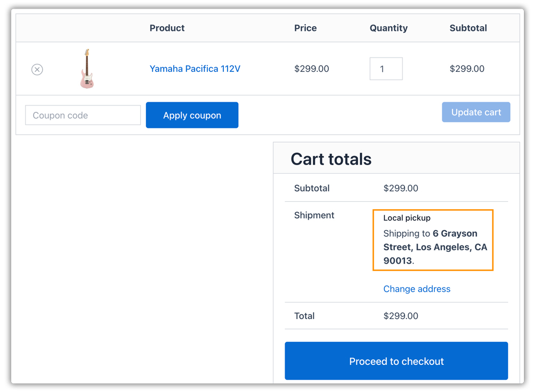Select the Subtotal label in Cart totals
Image resolution: width=533 pixels, height=392 pixels.
click(x=312, y=188)
